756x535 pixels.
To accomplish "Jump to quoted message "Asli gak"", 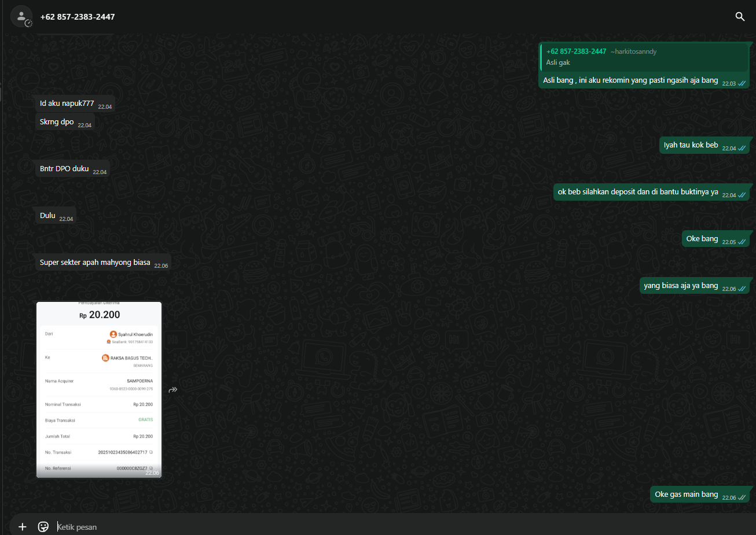I will coord(644,57).
